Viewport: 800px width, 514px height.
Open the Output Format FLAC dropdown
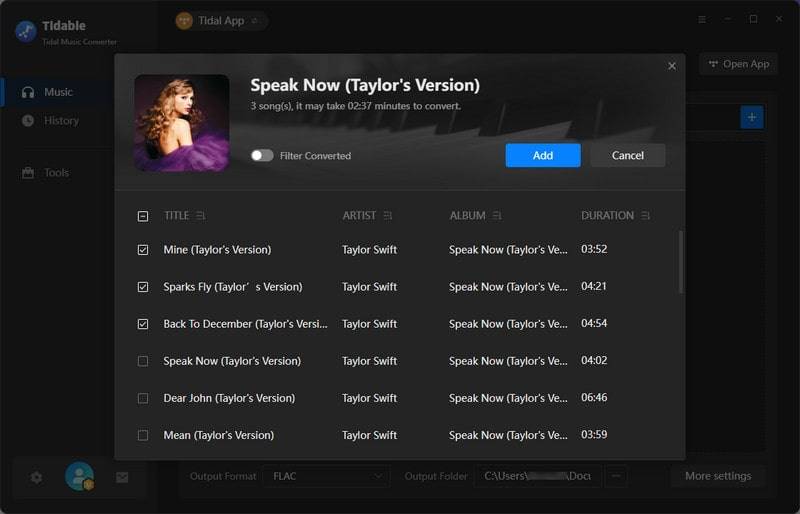327,476
